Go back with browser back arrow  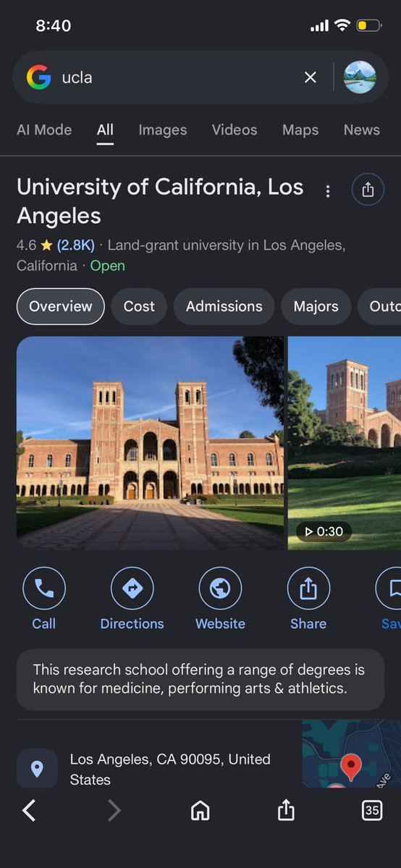29,811
